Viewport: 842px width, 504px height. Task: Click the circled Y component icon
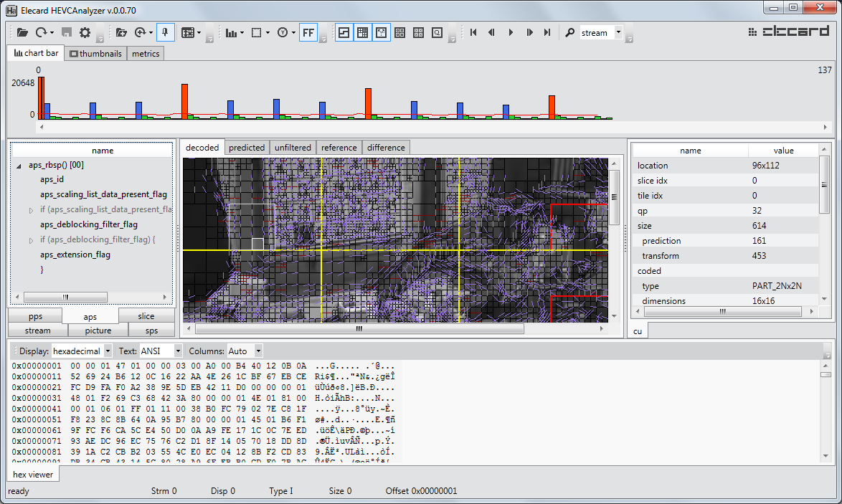(x=283, y=33)
